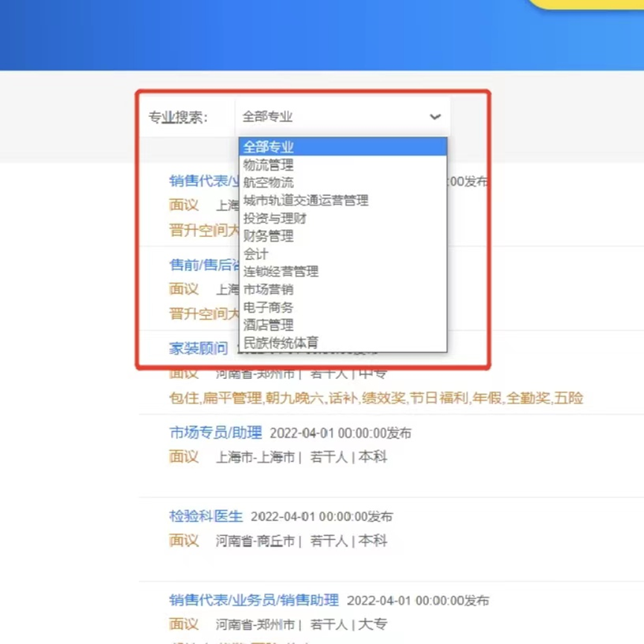The width and height of the screenshot is (644, 644).
Task: Click the 专业搜索 label text
Action: tap(179, 117)
